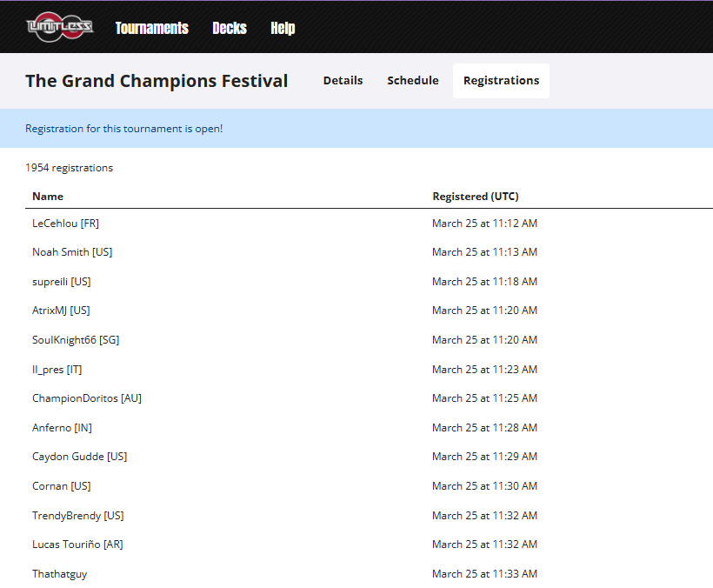This screenshot has width=713, height=588.
Task: Select player Anferno [IN]
Action: 62,427
